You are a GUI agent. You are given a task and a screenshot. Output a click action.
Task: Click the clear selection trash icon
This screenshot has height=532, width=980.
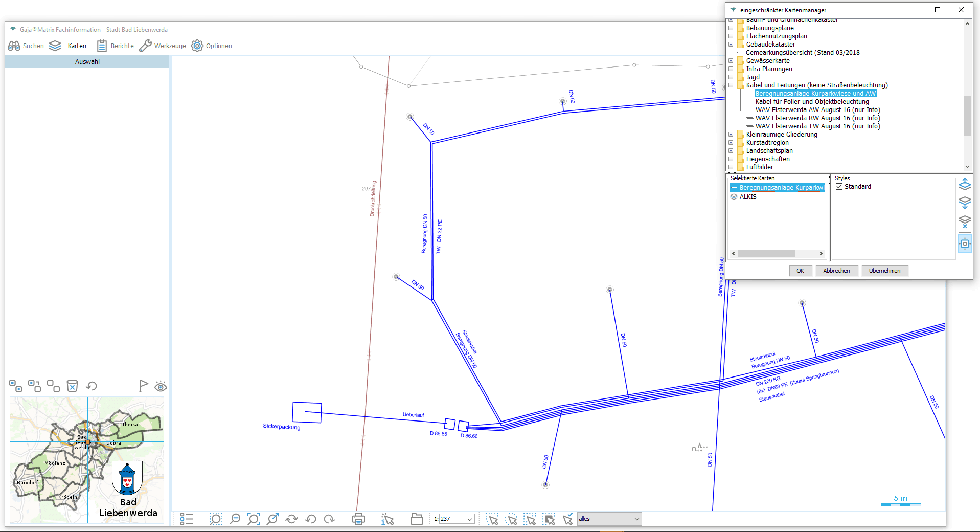[x=73, y=386]
